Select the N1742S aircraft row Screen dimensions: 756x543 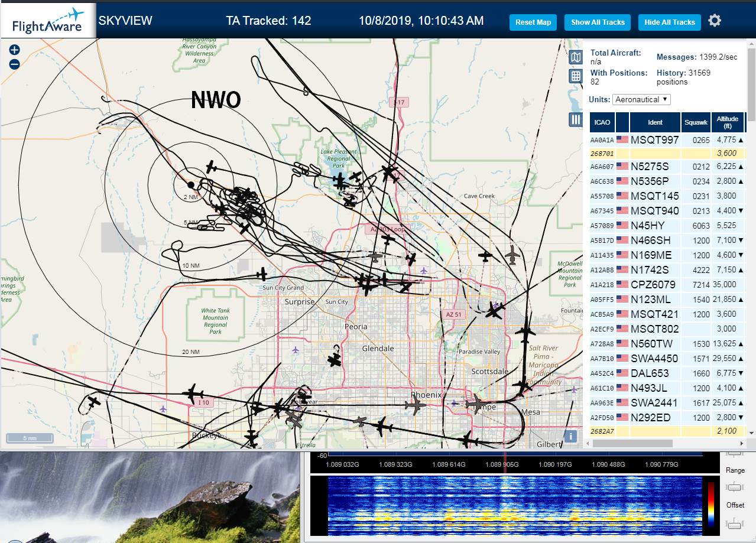668,270
